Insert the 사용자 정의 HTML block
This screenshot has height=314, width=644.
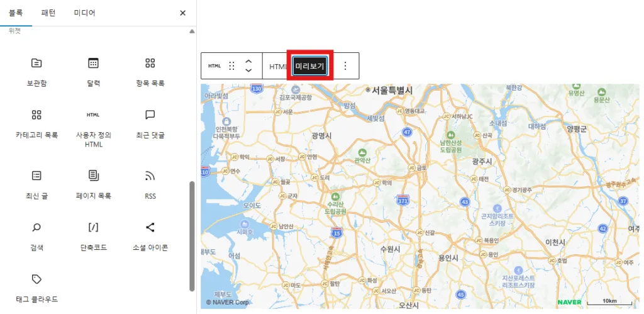94,128
